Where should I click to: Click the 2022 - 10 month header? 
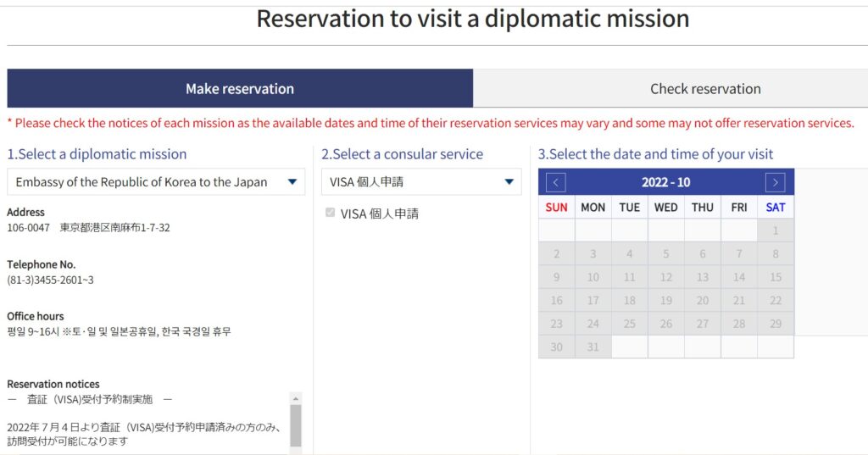pyautogui.click(x=666, y=182)
